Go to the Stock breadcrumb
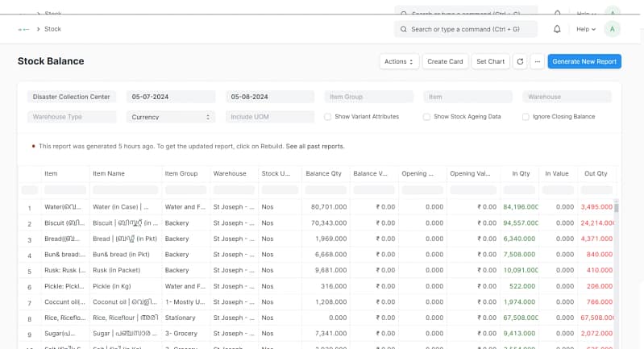644x349 pixels. pos(52,29)
